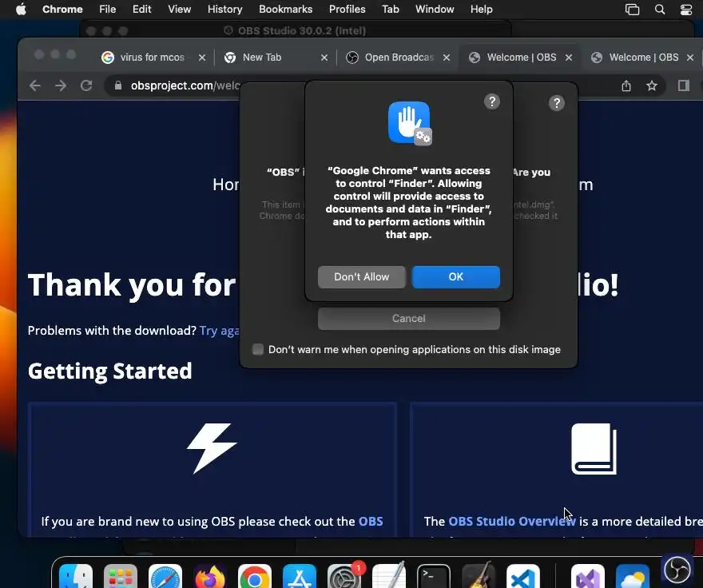Enable Don't warn me on disk image checkbox
The width and height of the screenshot is (703, 588).
pyautogui.click(x=258, y=349)
